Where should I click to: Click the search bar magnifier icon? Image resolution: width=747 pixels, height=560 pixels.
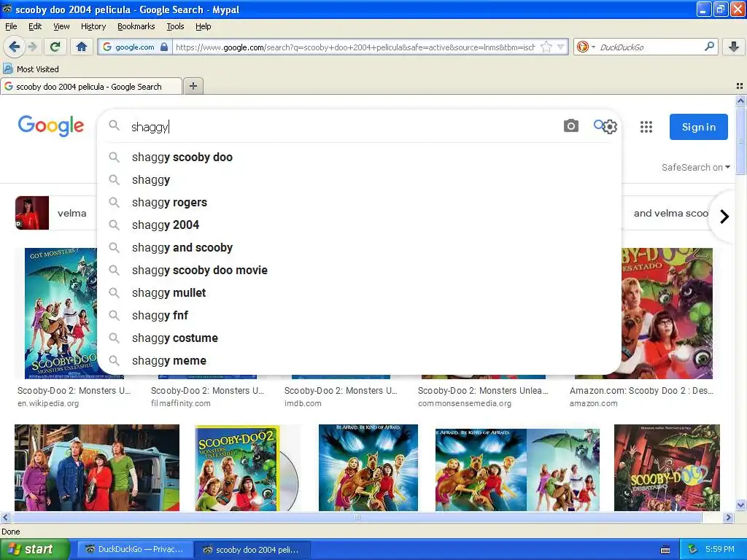coord(709,46)
